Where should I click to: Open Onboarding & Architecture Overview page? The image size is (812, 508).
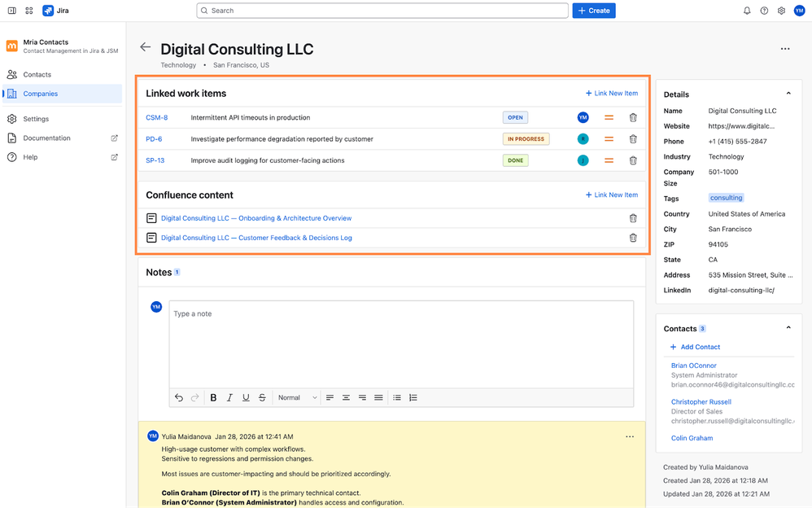[x=256, y=218]
